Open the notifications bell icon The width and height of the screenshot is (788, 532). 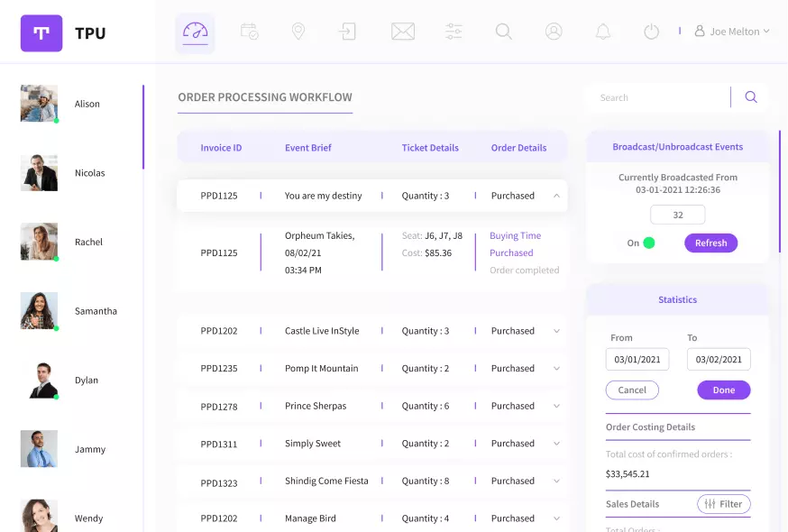602,32
